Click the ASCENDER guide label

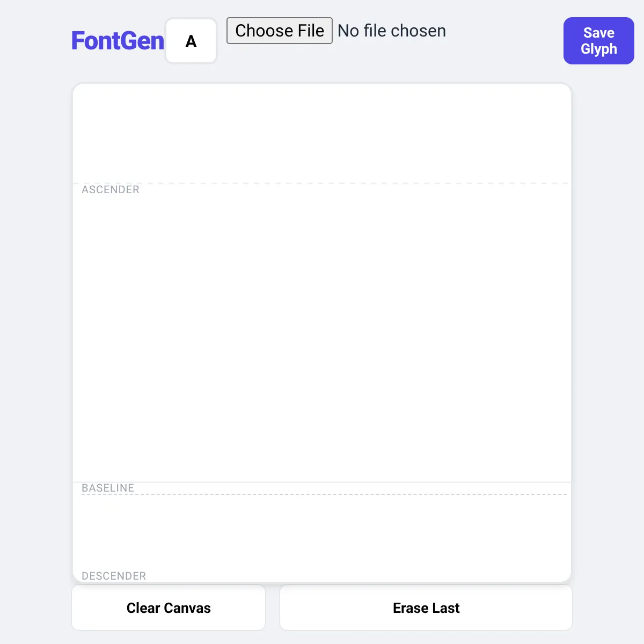click(x=111, y=189)
